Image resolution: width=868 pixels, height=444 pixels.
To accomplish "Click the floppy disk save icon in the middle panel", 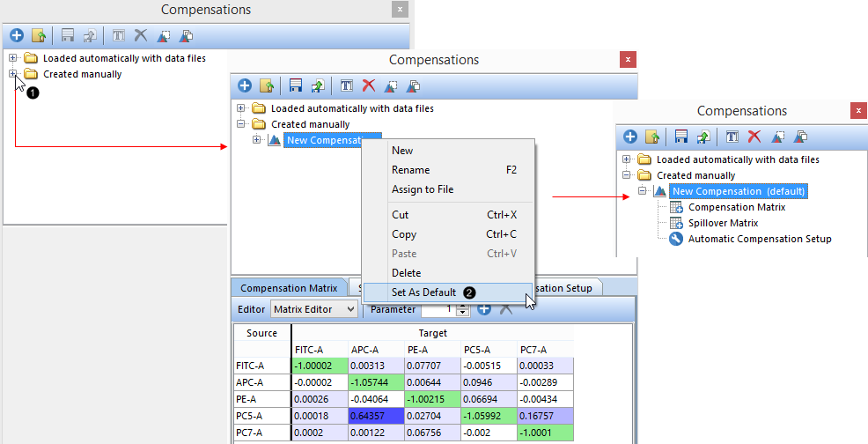I will pos(296,85).
